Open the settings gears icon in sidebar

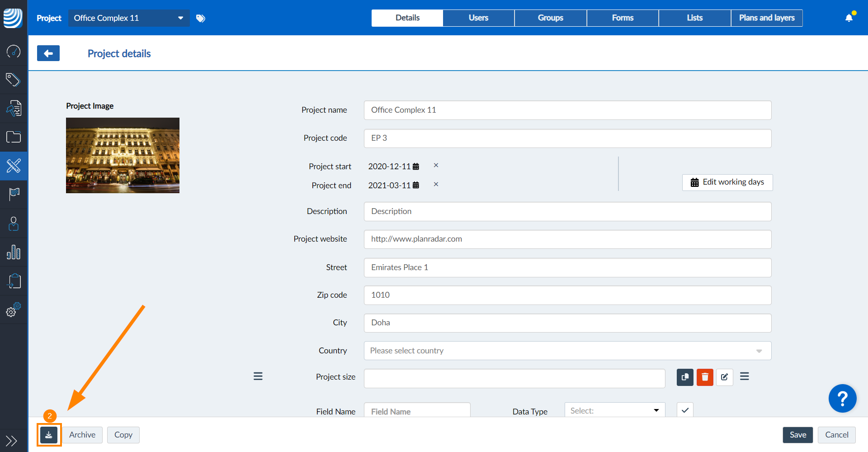pyautogui.click(x=14, y=309)
